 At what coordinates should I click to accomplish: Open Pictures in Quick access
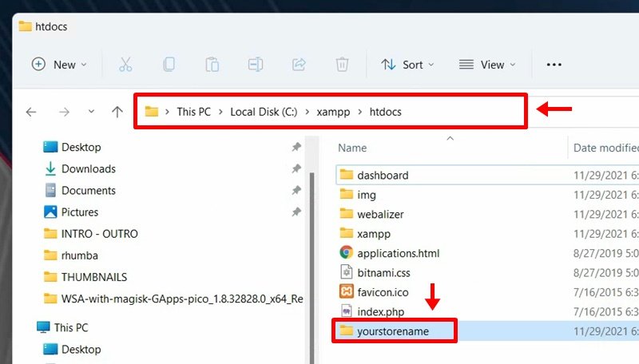point(79,212)
